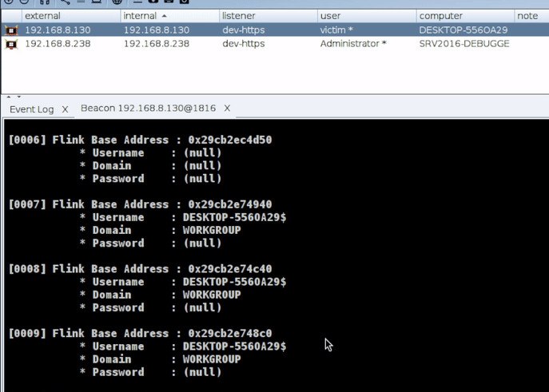Click address value 0x29cb2e74c40
This screenshot has height=392, width=549.
(230, 269)
